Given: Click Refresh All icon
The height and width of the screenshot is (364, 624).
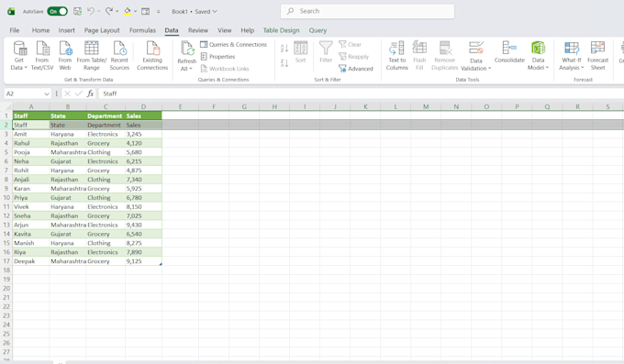Looking at the screenshot, I should tap(186, 49).
